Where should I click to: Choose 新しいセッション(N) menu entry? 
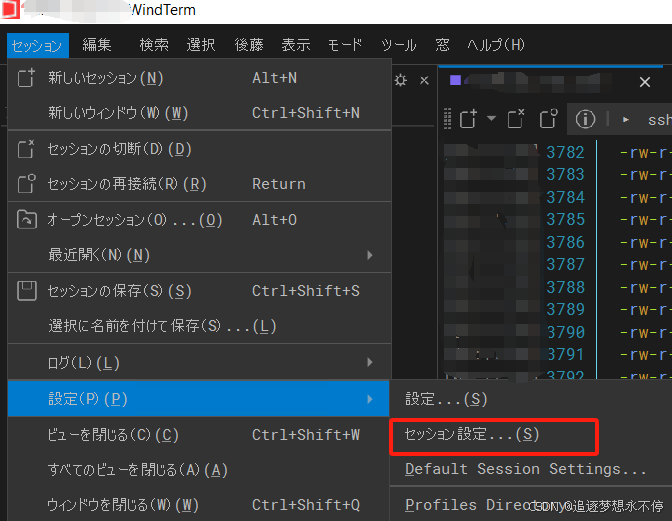point(200,78)
